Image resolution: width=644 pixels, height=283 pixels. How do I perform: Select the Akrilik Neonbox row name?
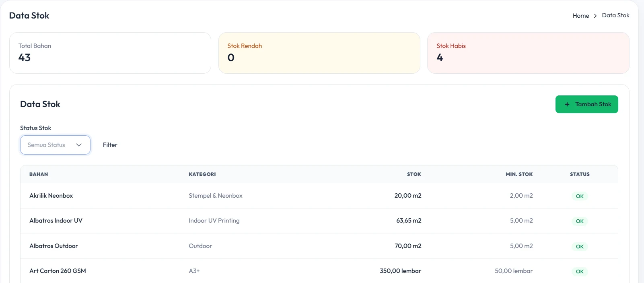51,196
